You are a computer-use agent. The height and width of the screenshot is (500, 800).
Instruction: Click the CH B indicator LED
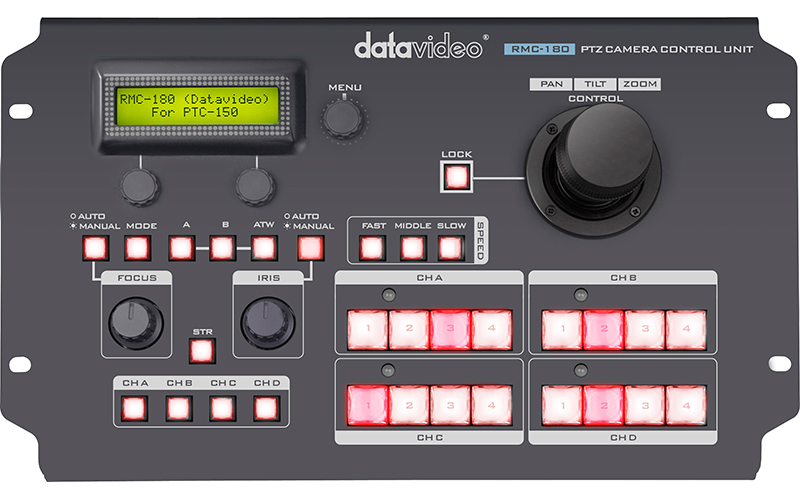581,294
